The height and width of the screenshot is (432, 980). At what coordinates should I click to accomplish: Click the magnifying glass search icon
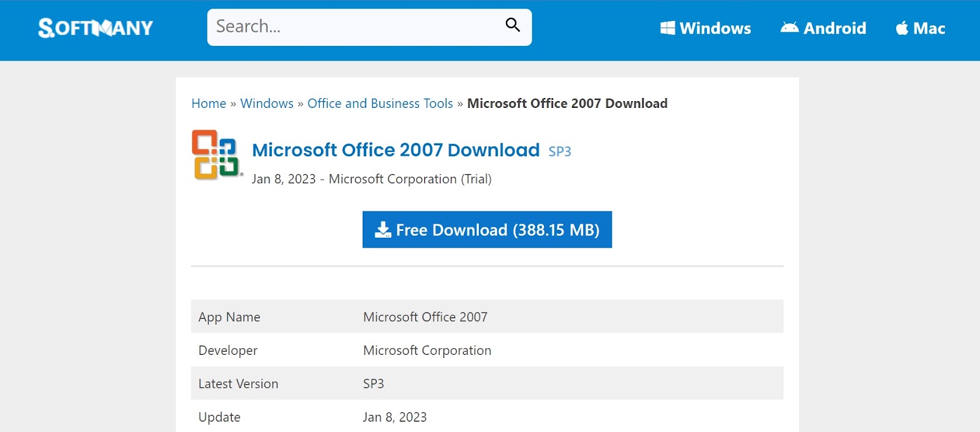pyautogui.click(x=513, y=25)
